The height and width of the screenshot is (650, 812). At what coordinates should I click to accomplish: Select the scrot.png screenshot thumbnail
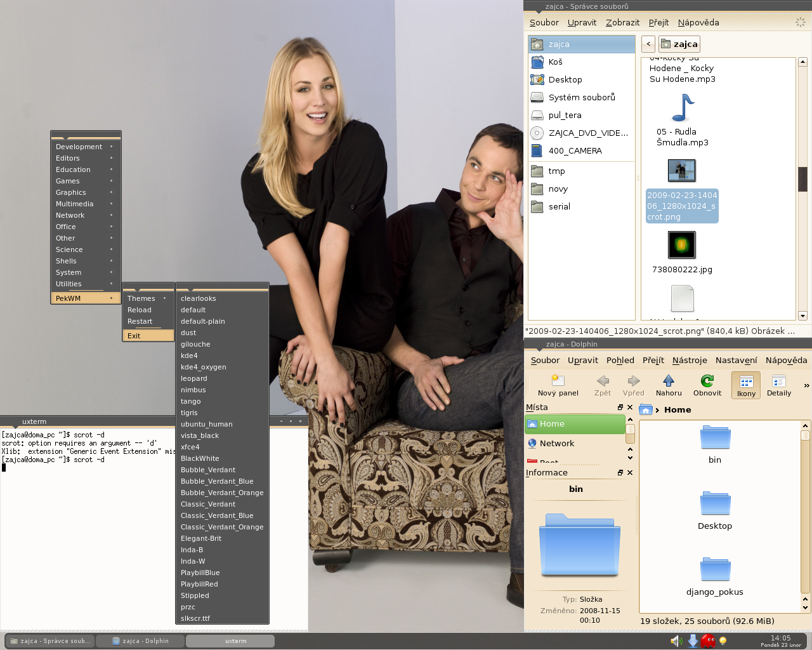(682, 170)
